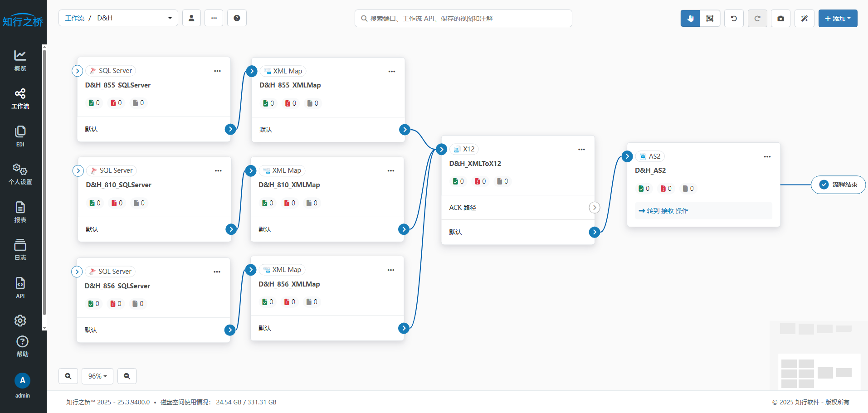
Task: Open D&H_855_SQLServer connector options menu
Action: click(x=218, y=71)
